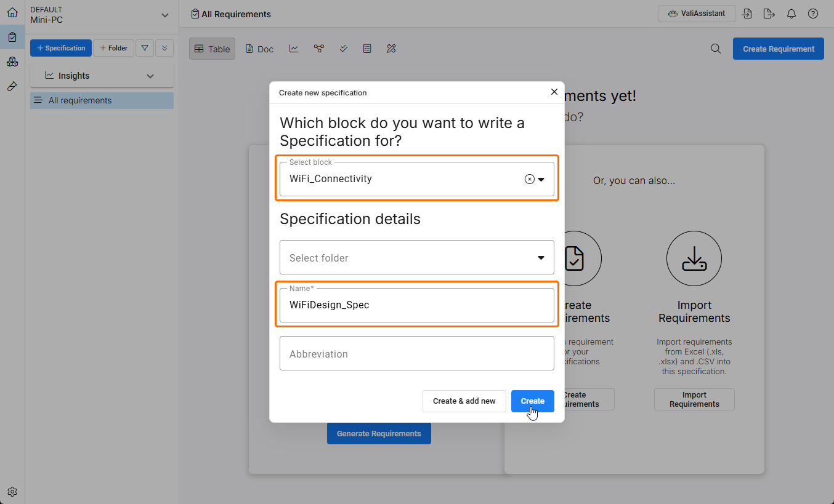Click the export file icon in header

coord(769,14)
